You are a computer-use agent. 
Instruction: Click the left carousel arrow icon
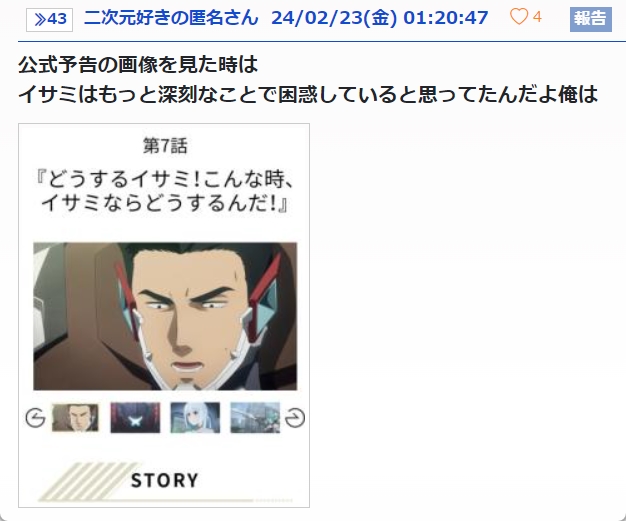pyautogui.click(x=35, y=418)
